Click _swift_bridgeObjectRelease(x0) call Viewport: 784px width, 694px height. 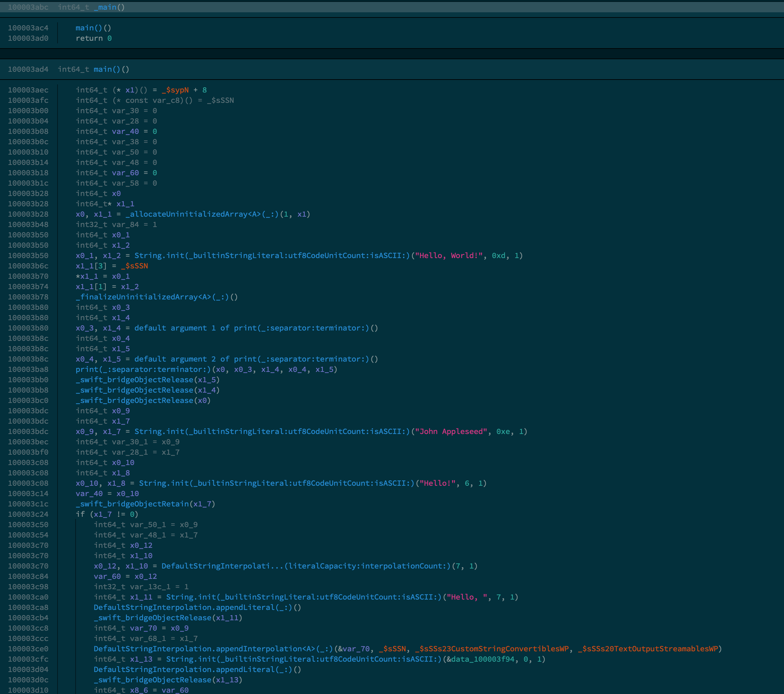pos(143,401)
